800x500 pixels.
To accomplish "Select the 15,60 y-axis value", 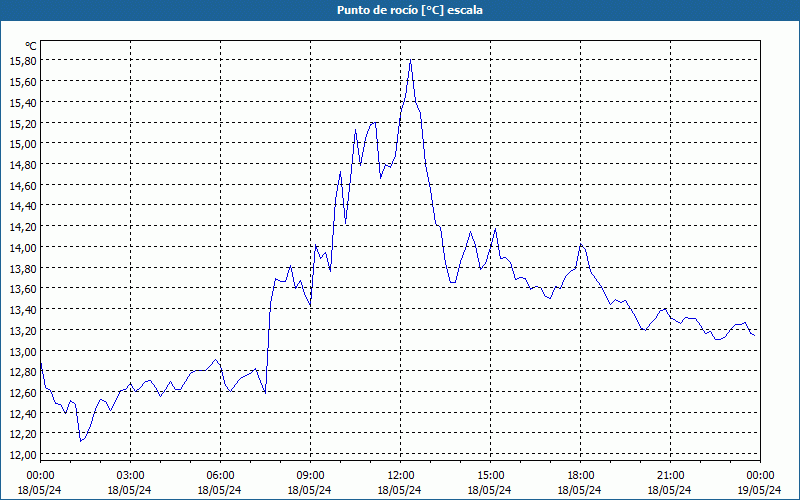I will coord(23,82).
